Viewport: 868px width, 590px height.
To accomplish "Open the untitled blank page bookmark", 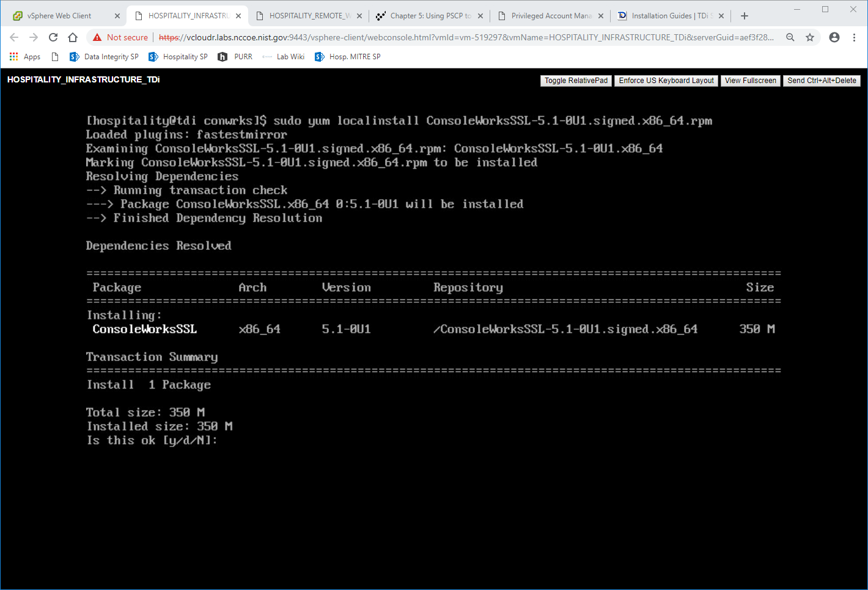I will [55, 57].
